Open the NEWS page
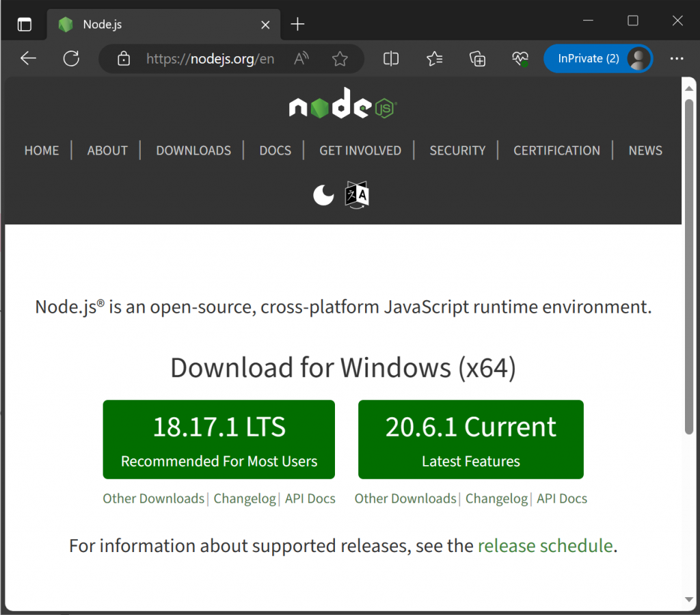 [x=645, y=151]
